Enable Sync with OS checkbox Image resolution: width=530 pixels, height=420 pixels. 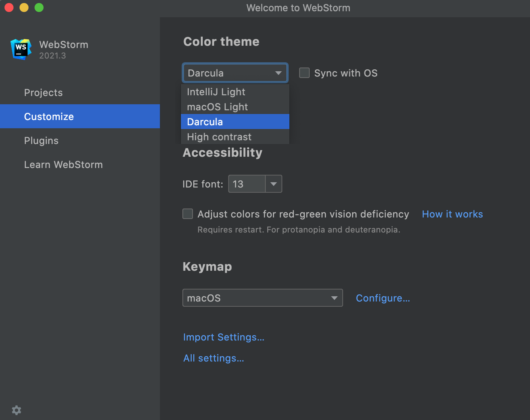pos(304,73)
